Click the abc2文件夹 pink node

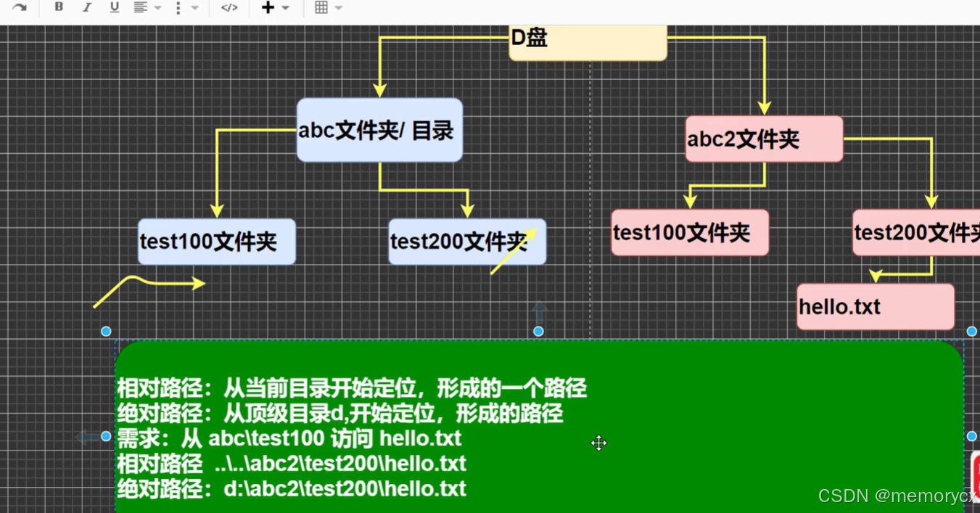(763, 139)
